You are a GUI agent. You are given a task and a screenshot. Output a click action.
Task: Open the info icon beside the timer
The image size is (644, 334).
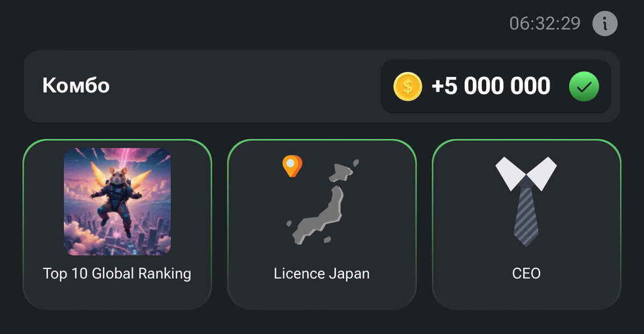[605, 24]
